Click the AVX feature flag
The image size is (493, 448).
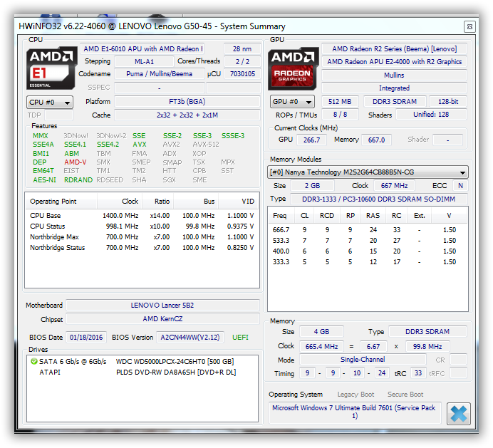[140, 145]
